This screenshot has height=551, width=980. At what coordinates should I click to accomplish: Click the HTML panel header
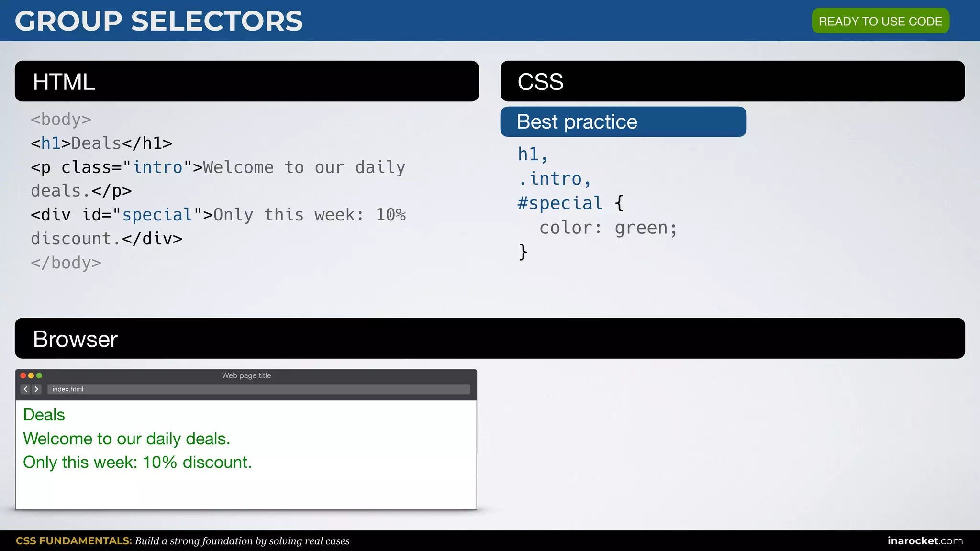click(247, 81)
